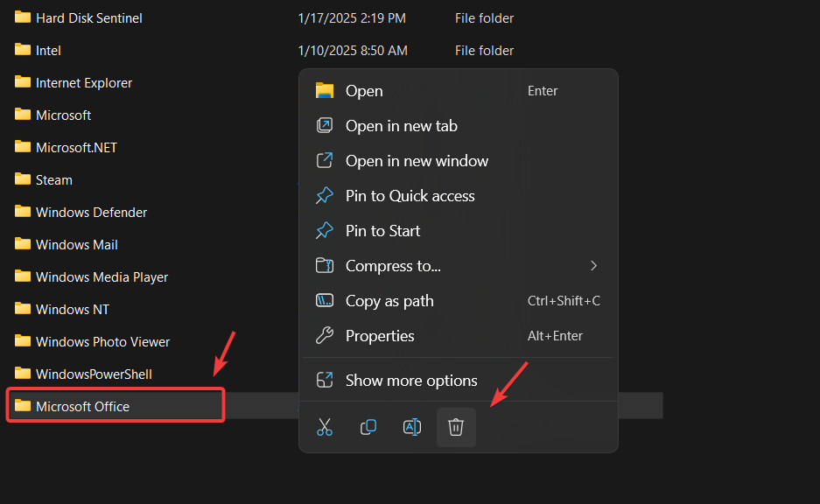Click the Delete trash can icon
The height and width of the screenshot is (504, 820).
(x=456, y=427)
